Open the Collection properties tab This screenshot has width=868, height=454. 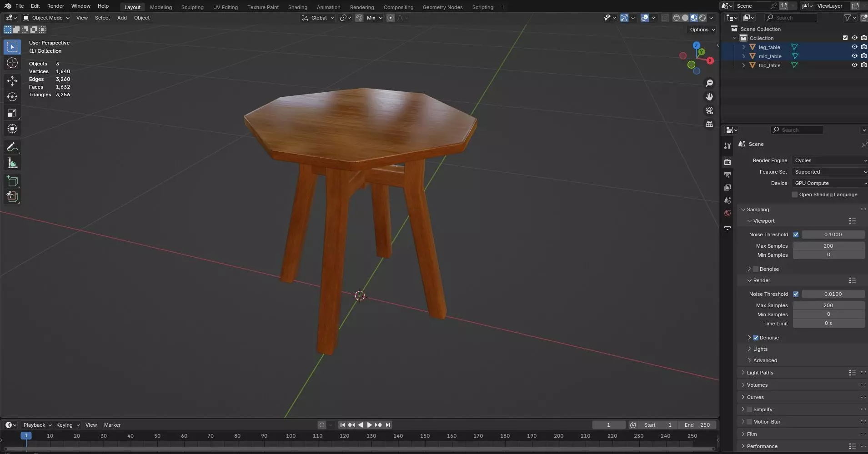[x=728, y=229]
